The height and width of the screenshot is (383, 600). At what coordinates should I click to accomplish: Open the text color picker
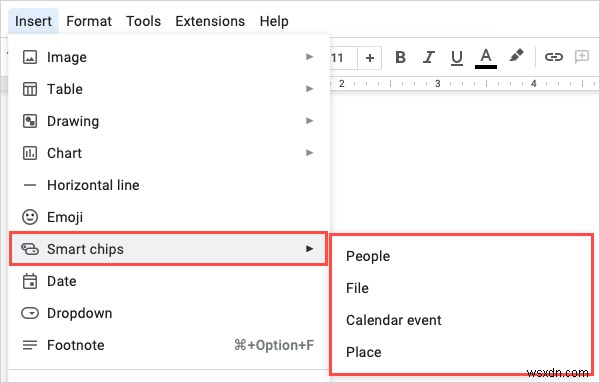486,58
